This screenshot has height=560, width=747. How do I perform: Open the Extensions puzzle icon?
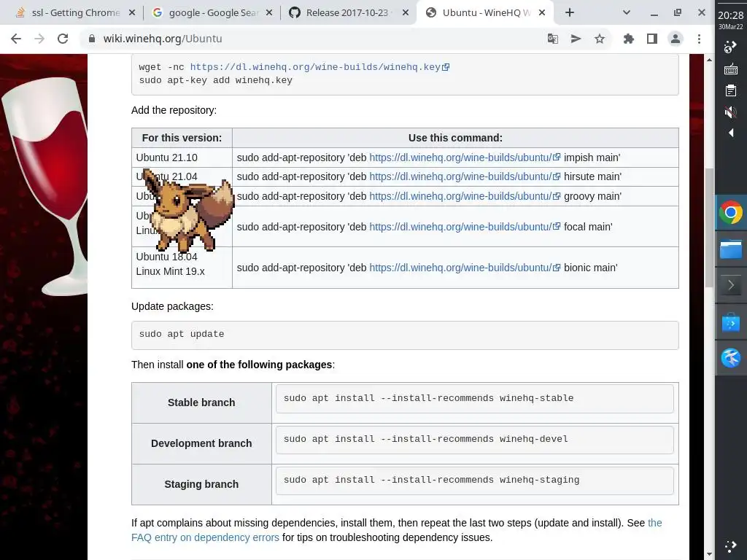[x=628, y=39]
